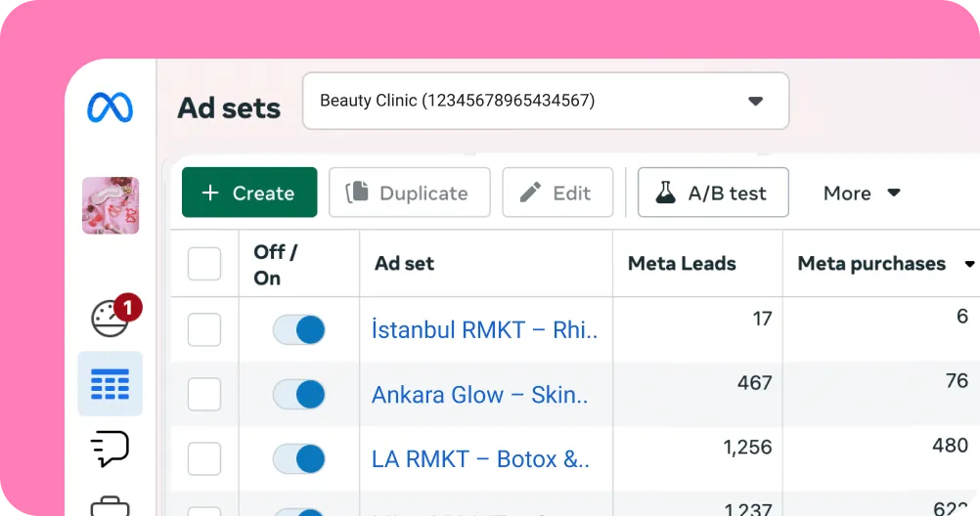Open the megaphone ads reporting icon
This screenshot has width=980, height=516.
click(110, 448)
